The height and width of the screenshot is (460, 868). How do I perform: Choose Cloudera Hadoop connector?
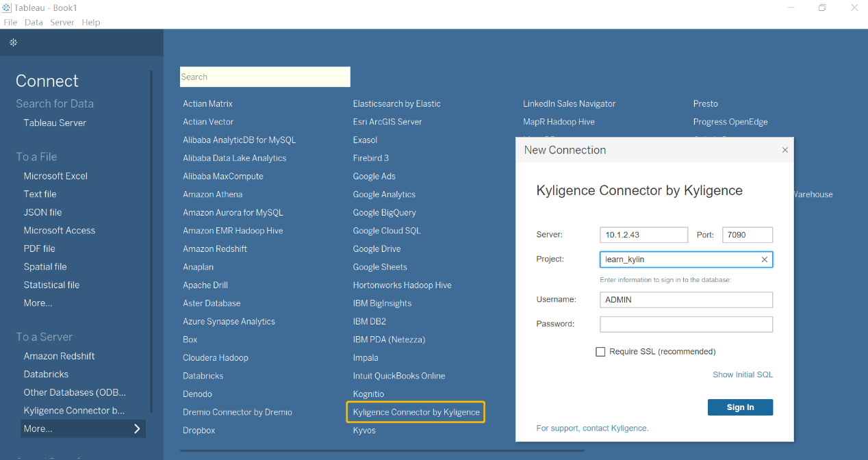pos(216,358)
